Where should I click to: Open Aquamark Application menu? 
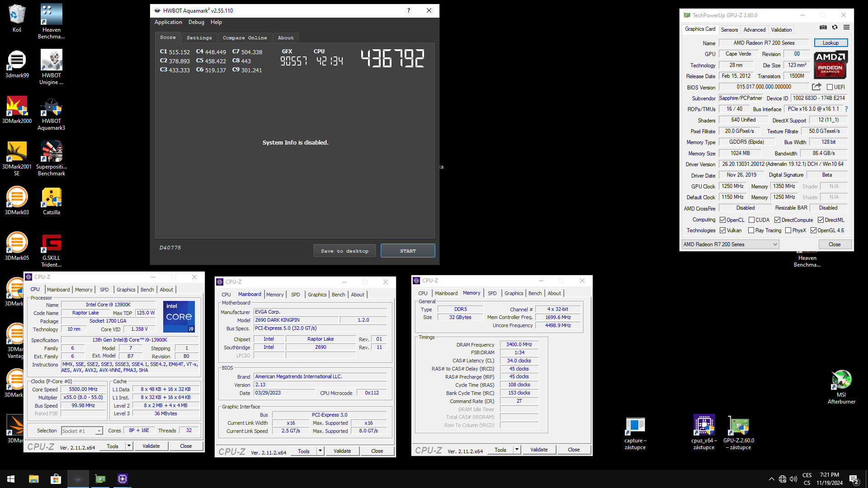(x=168, y=22)
